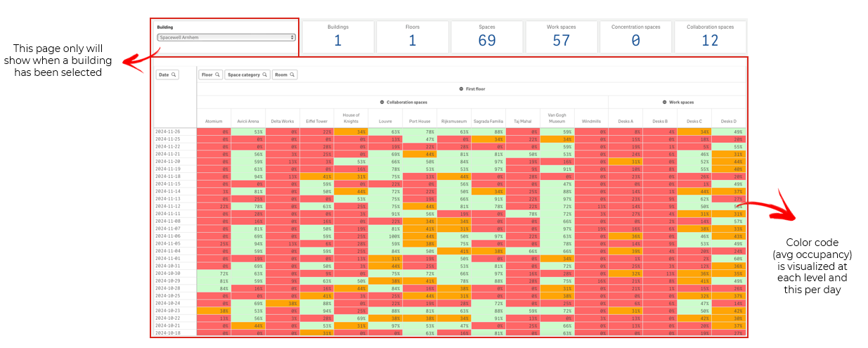Click the Avicii Arena 94% cell on 2024-11-18
The height and width of the screenshot is (348, 868).
248,176
